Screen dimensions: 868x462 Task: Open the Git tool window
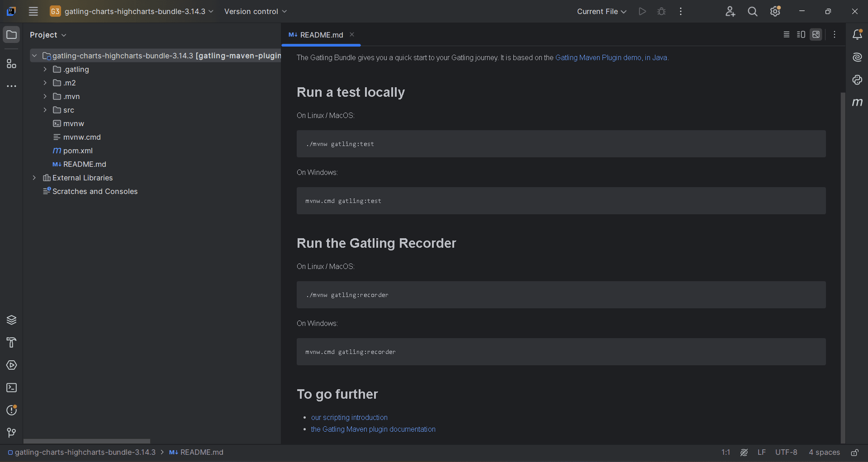[11, 433]
